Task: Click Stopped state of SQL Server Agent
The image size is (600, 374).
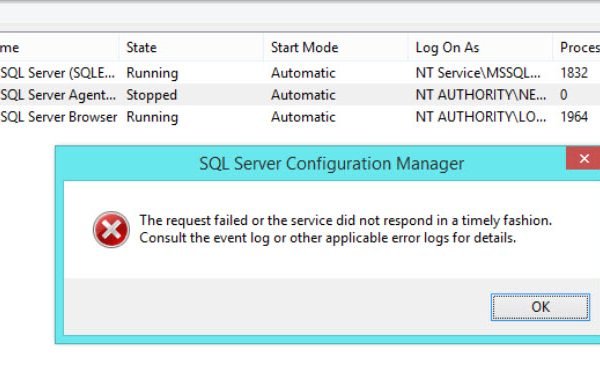Action: [x=152, y=95]
